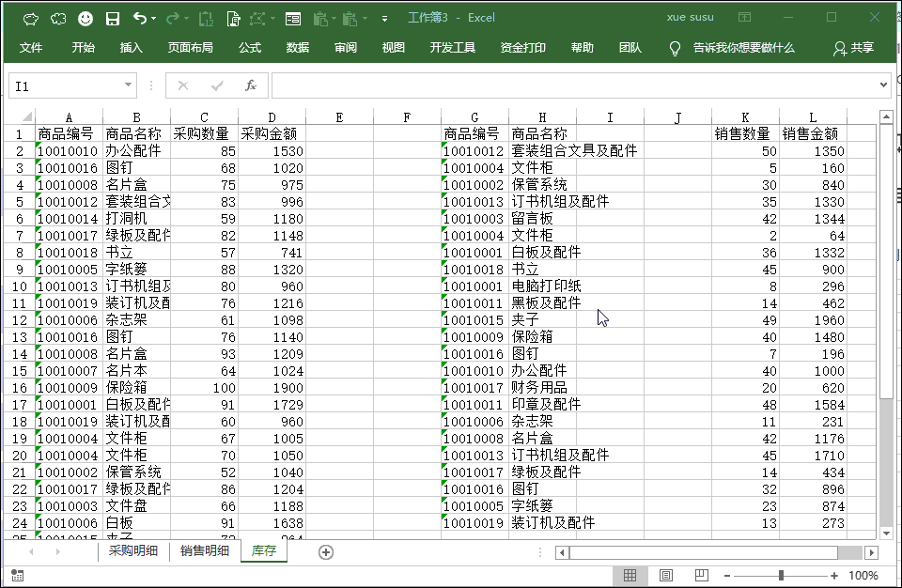Viewport: 902px width, 588px height.
Task: Select row 10 header
Action: (19, 286)
